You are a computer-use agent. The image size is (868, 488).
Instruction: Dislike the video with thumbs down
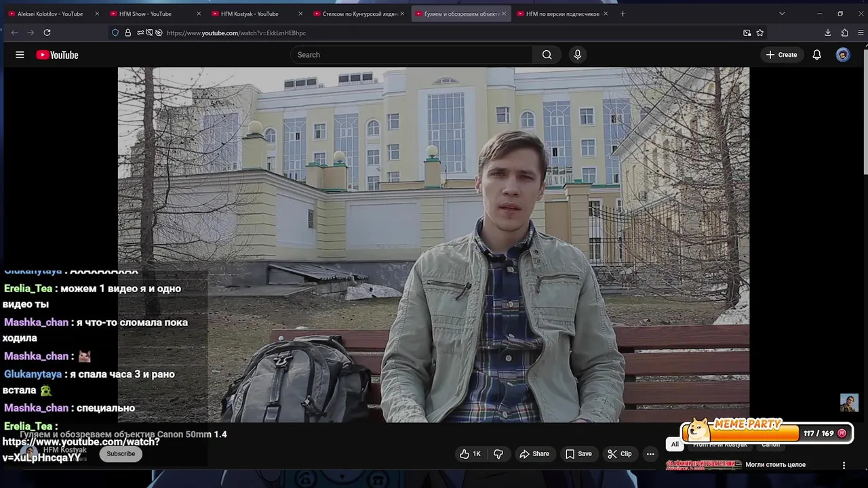click(498, 454)
